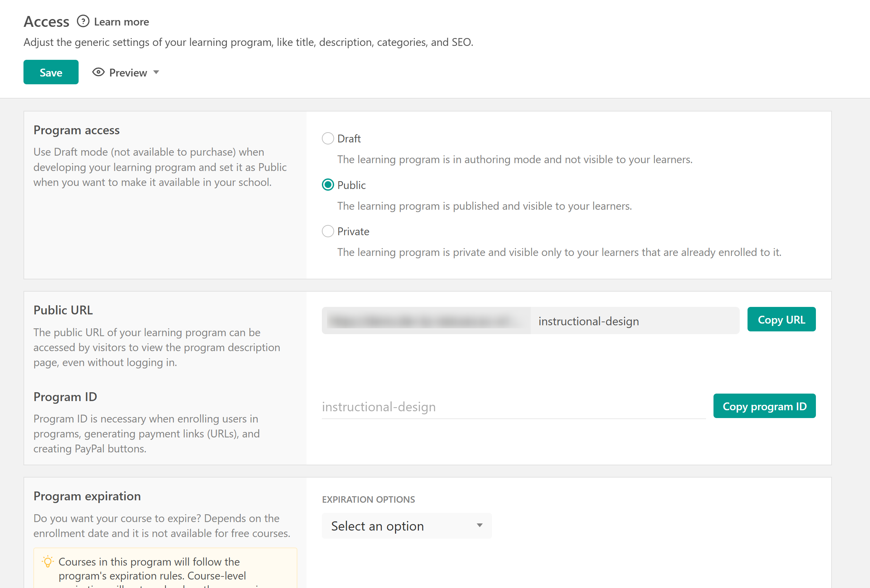Open the Preview dropdown arrow
Screen dimensions: 870x588
[x=157, y=72]
